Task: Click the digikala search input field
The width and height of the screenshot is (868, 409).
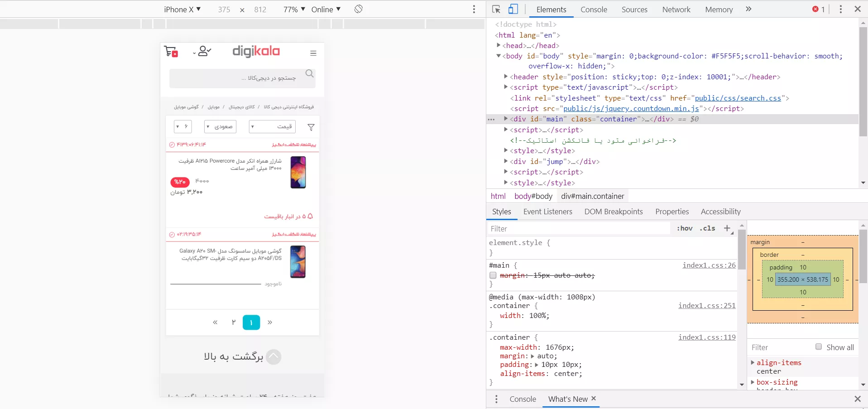Action: tap(242, 78)
